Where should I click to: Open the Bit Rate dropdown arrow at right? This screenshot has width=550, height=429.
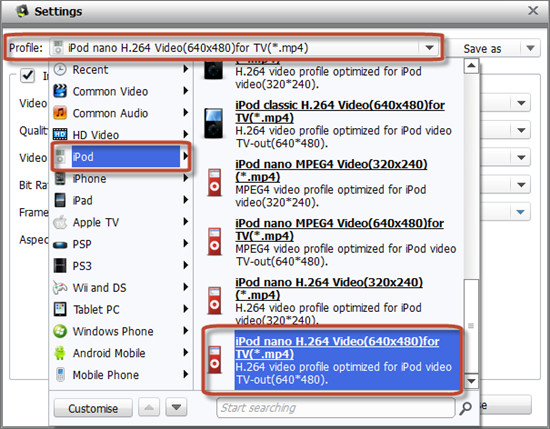(x=521, y=185)
